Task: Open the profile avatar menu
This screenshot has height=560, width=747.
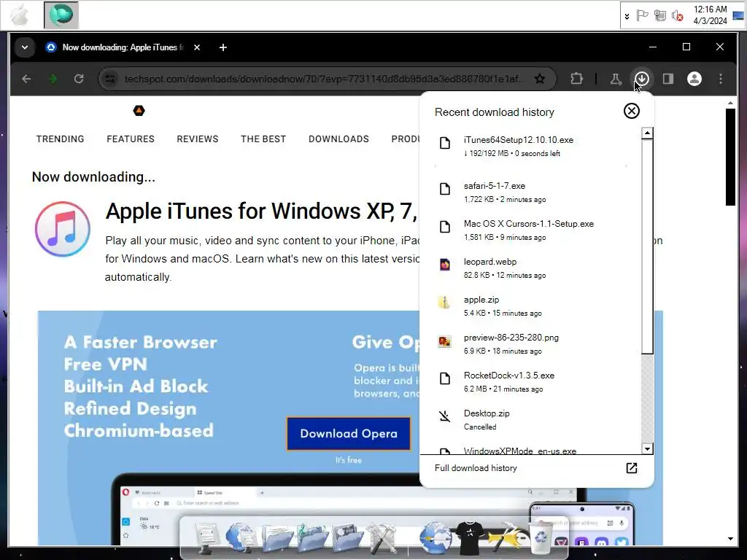Action: pos(694,79)
